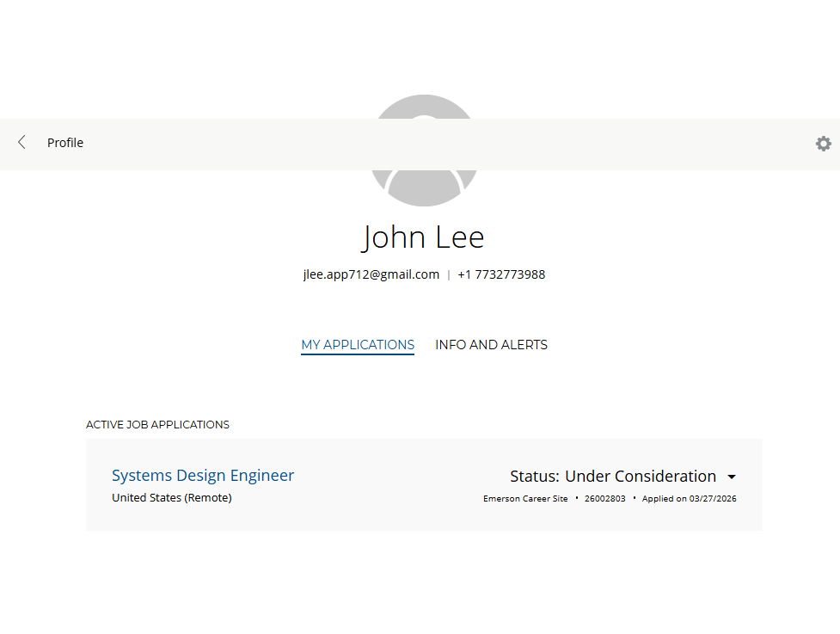
Task: Click the John Lee name heading
Action: pos(423,237)
